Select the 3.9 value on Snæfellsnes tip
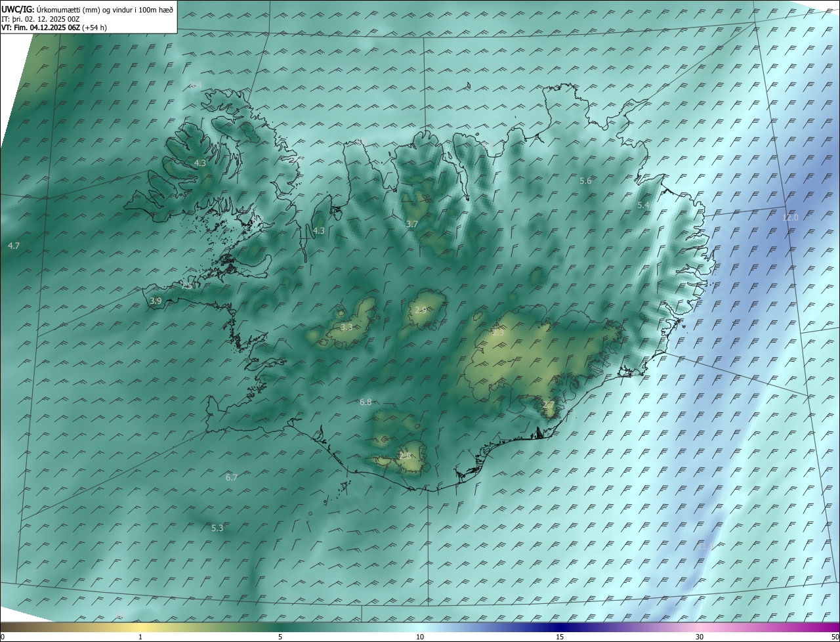 [156, 301]
